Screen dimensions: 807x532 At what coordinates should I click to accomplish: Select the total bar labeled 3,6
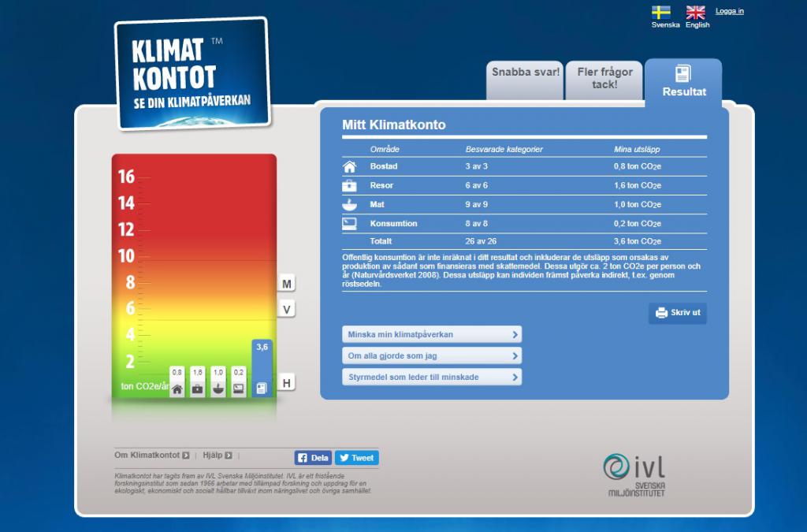point(262,368)
